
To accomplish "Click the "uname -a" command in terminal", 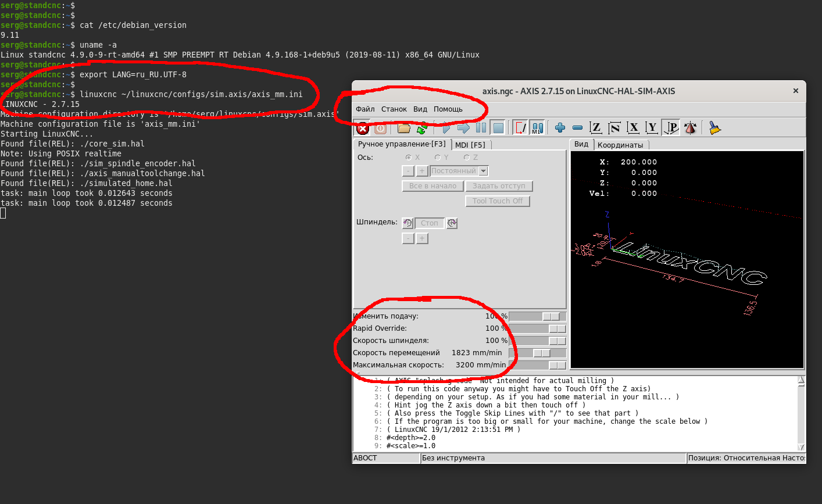I will pyautogui.click(x=98, y=45).
